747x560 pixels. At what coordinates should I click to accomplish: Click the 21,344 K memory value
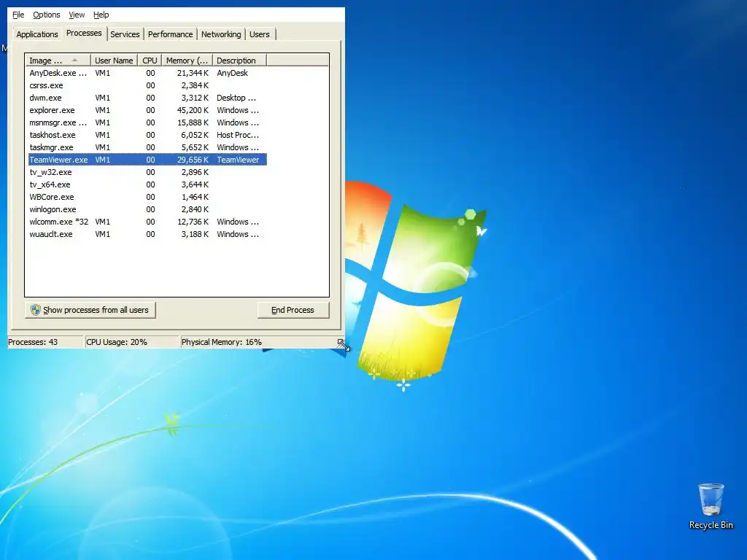tap(193, 73)
